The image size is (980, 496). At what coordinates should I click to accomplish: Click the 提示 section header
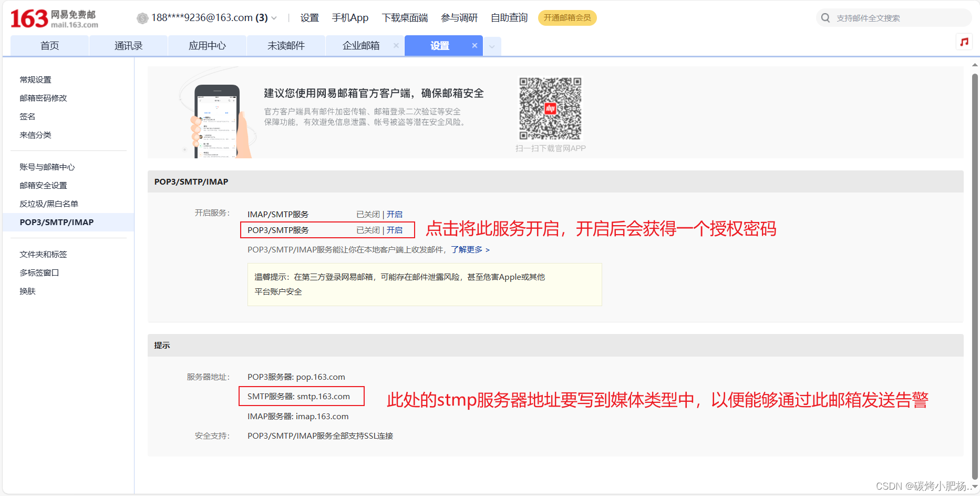(555, 345)
